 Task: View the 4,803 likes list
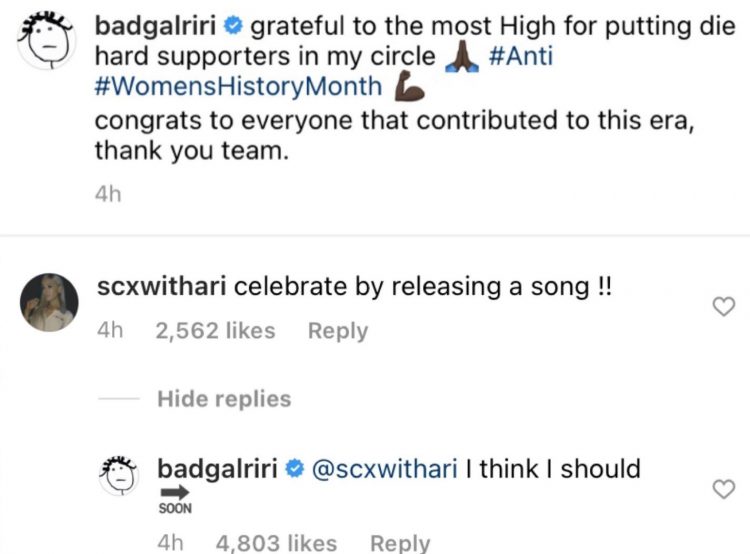pos(276,543)
